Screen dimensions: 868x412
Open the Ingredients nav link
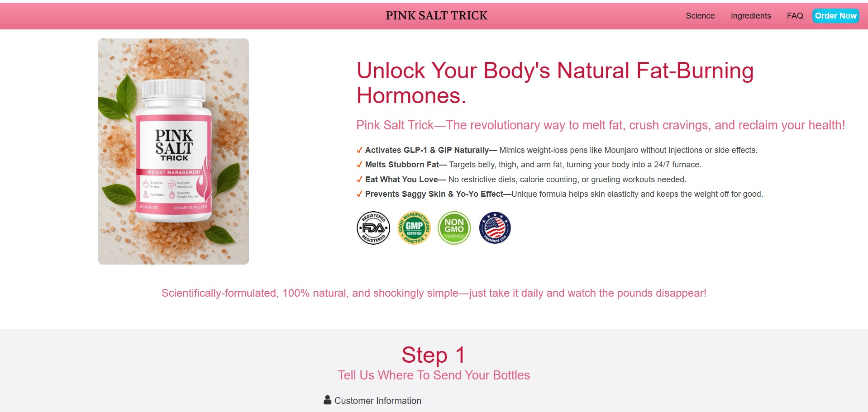tap(751, 16)
